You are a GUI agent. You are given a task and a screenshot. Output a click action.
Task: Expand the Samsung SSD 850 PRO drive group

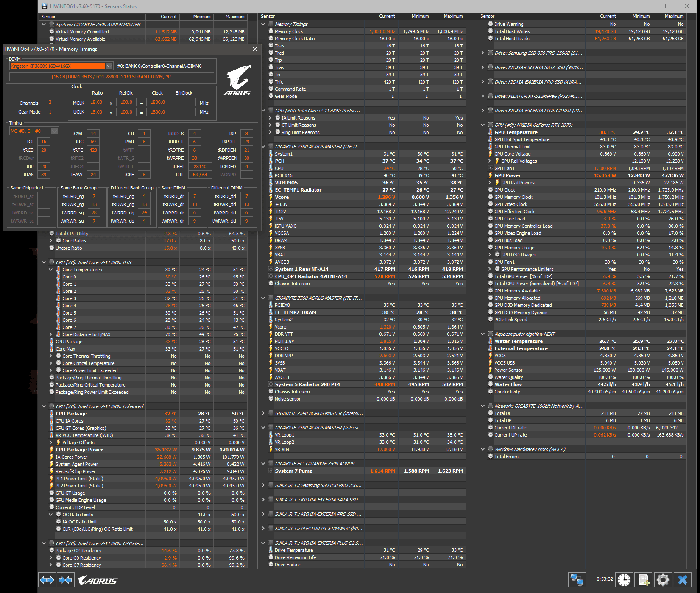click(x=483, y=53)
